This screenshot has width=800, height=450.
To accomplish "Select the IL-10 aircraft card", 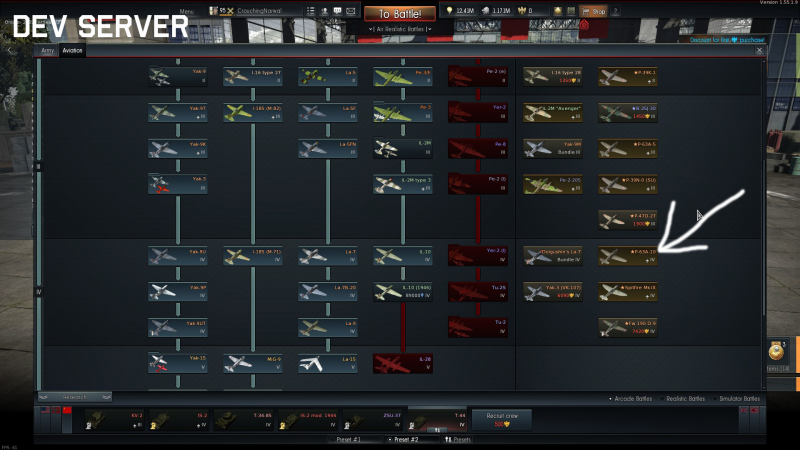I will (x=403, y=256).
